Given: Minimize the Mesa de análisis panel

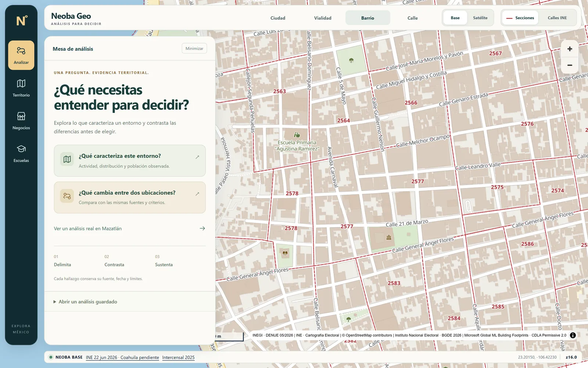Looking at the screenshot, I should [x=194, y=49].
